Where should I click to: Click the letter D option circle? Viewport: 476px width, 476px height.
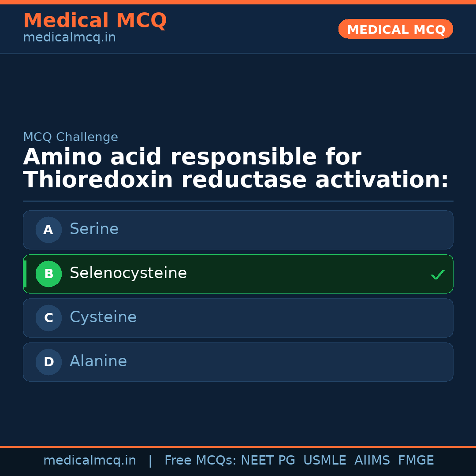tap(48, 362)
